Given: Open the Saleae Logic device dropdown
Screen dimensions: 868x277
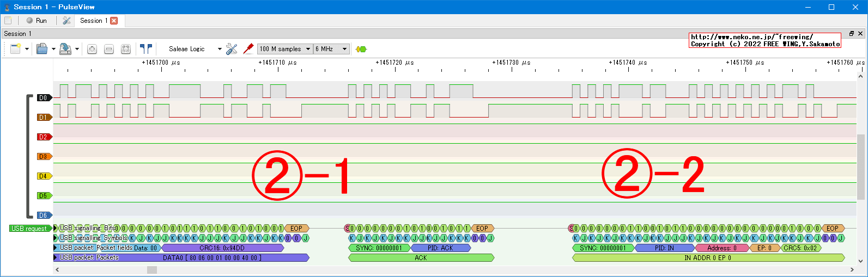Looking at the screenshot, I should tap(195, 49).
